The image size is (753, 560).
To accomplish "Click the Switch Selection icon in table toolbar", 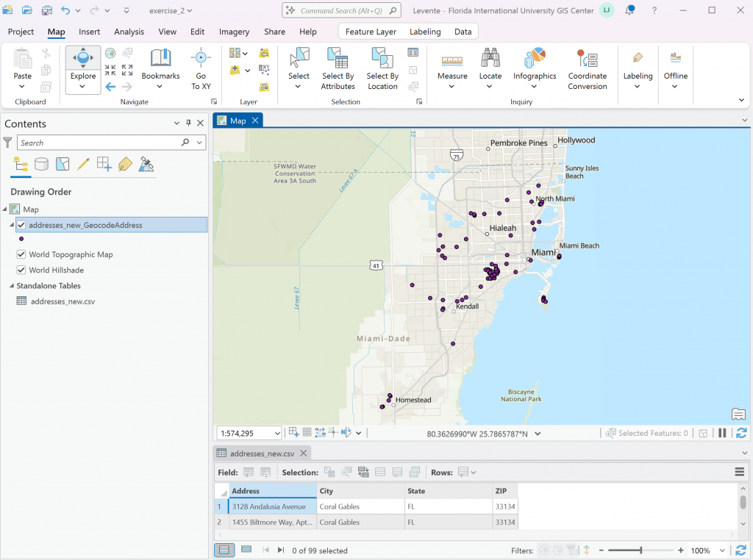I will point(363,473).
